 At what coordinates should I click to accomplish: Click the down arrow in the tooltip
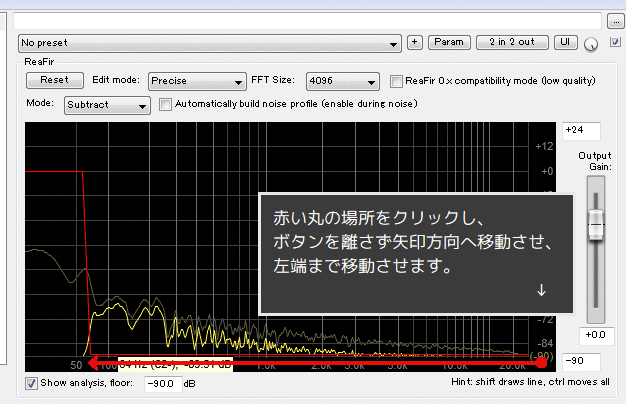541,290
